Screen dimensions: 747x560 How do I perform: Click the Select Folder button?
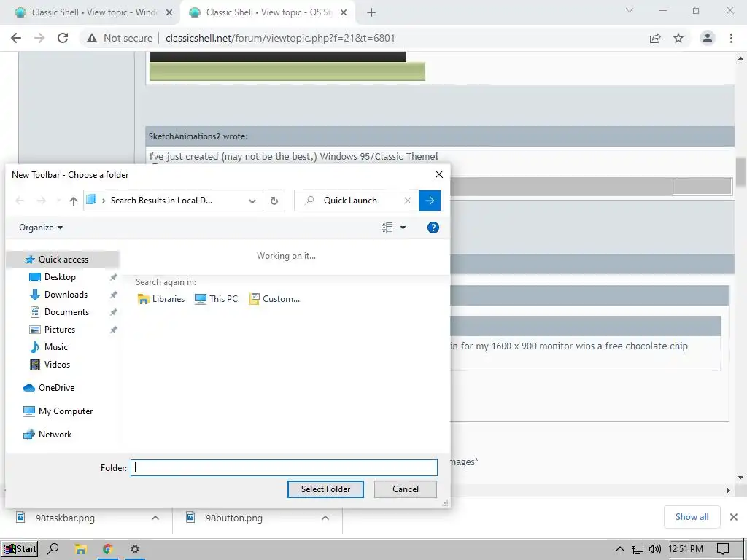(325, 489)
